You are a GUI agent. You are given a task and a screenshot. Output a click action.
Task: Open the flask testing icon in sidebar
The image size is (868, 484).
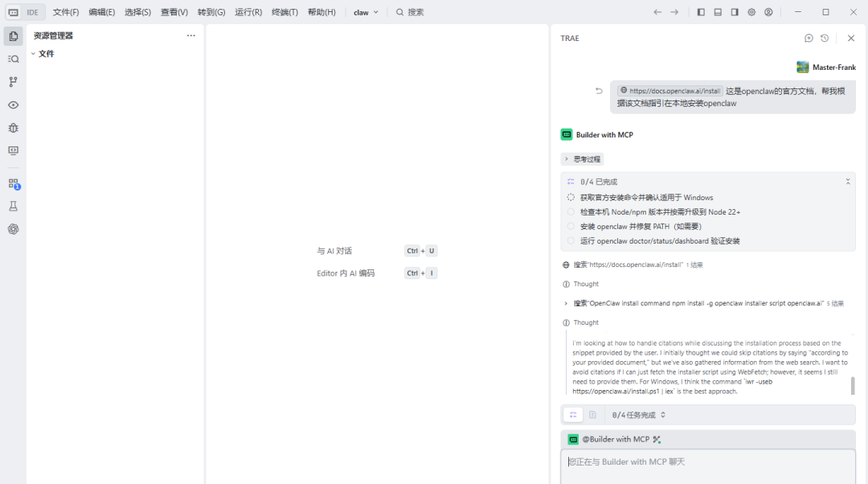click(x=14, y=206)
